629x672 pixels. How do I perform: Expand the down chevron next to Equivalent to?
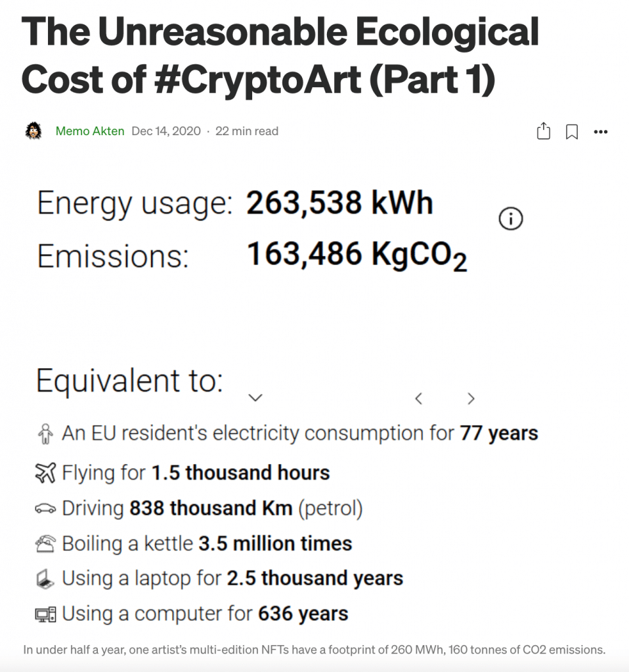pyautogui.click(x=256, y=398)
